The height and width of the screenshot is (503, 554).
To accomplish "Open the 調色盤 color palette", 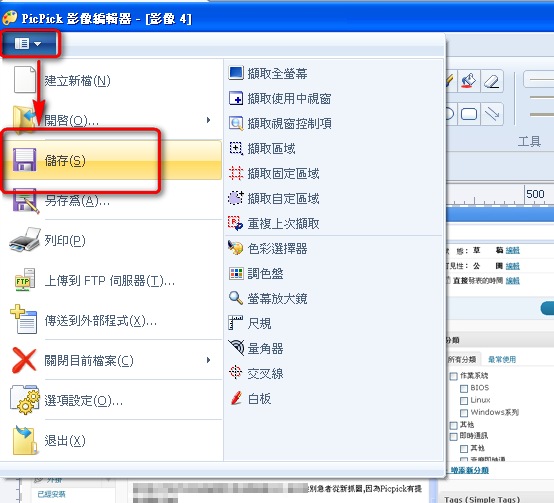I will 265,273.
